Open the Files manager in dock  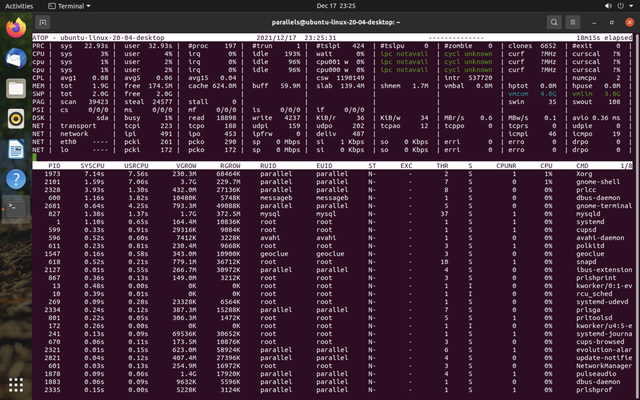16,89
